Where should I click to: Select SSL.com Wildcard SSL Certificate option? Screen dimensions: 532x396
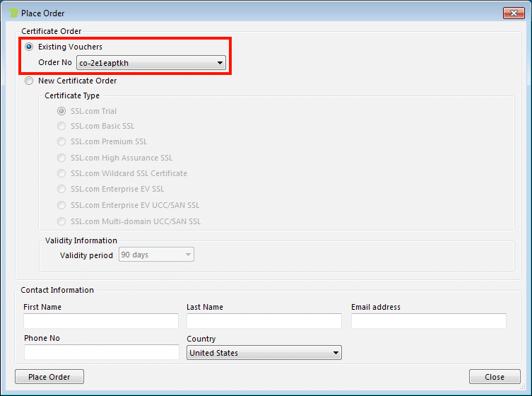62,173
